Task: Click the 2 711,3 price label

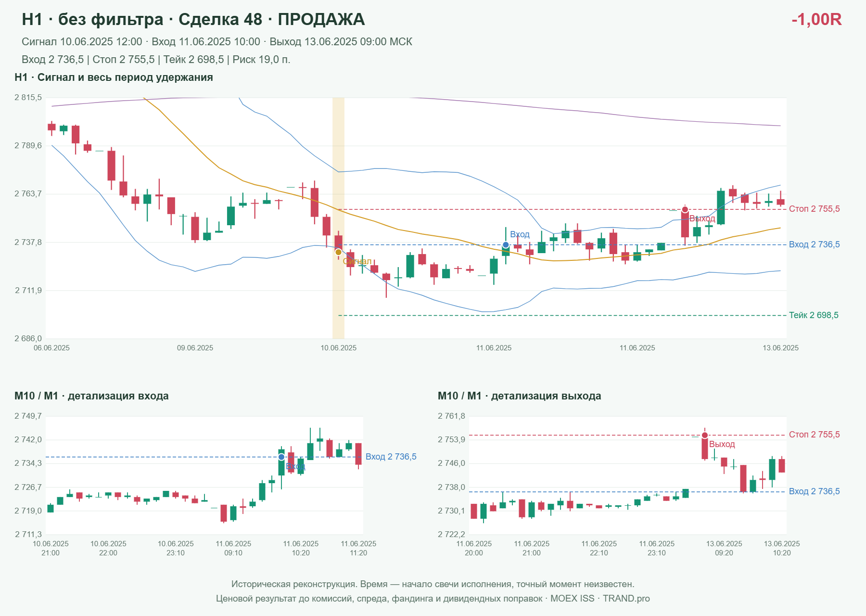Action: pos(28,534)
